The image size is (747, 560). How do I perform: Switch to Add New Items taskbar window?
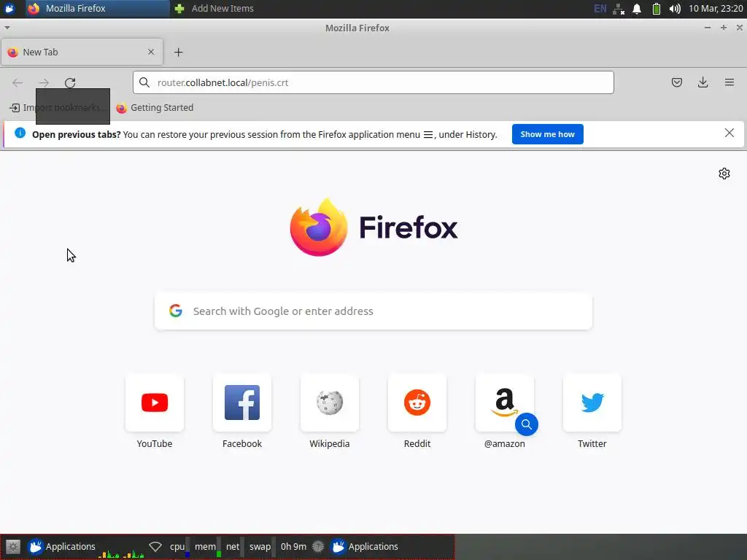[214, 9]
